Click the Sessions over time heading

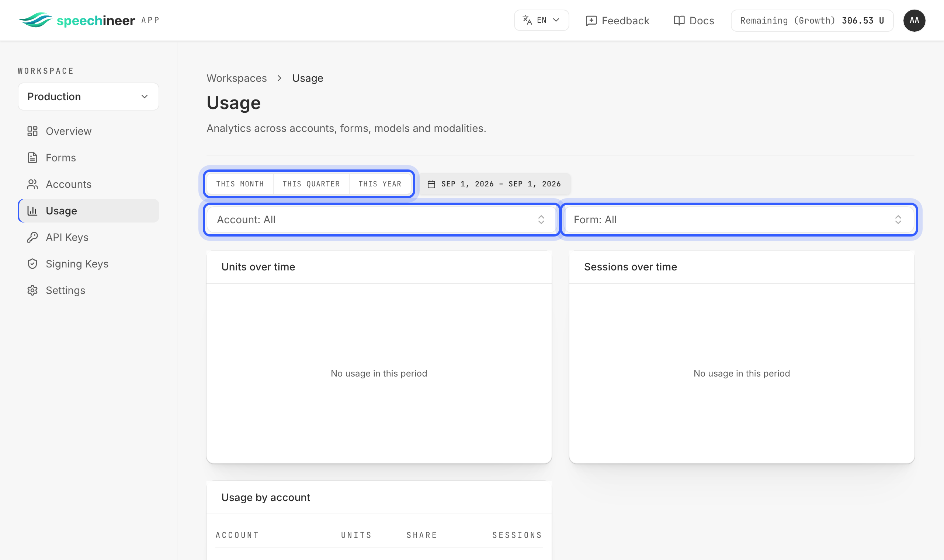tap(631, 267)
